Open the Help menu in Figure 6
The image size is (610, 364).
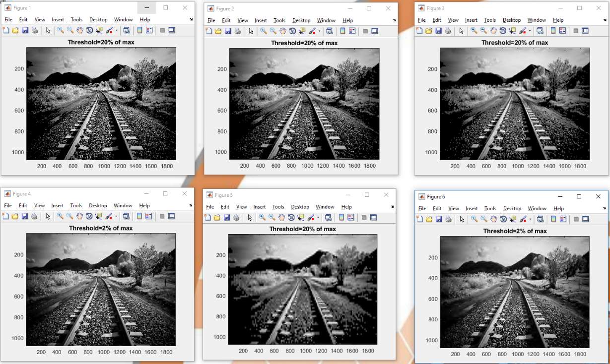coord(558,208)
